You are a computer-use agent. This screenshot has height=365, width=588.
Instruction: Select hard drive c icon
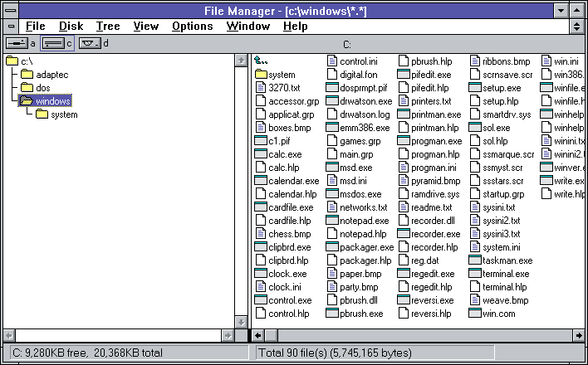[53, 43]
